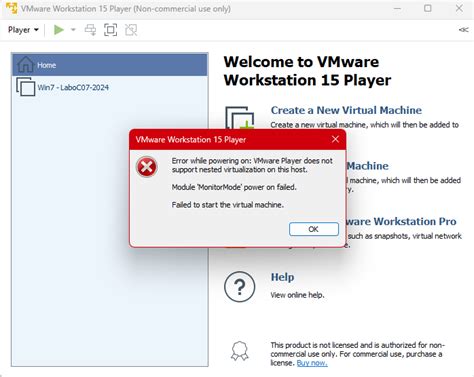Click the Home house icon
Image resolution: width=474 pixels, height=377 pixels.
(25, 64)
